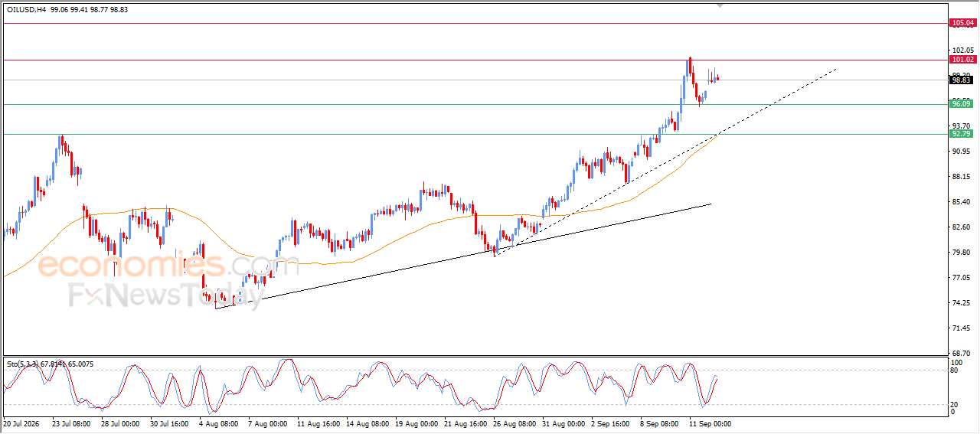This screenshot has height=434, width=980.
Task: Click the 28 Jul 00:00 time label
Action: click(x=120, y=423)
